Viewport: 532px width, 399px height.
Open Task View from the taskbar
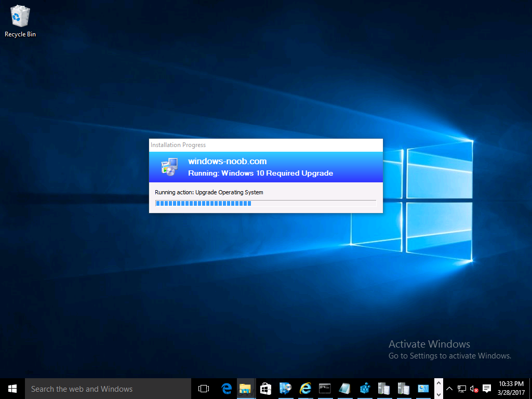[204, 389]
